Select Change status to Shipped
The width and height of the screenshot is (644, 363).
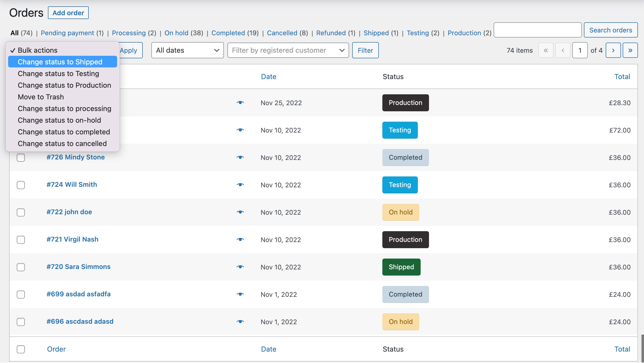[x=60, y=61]
